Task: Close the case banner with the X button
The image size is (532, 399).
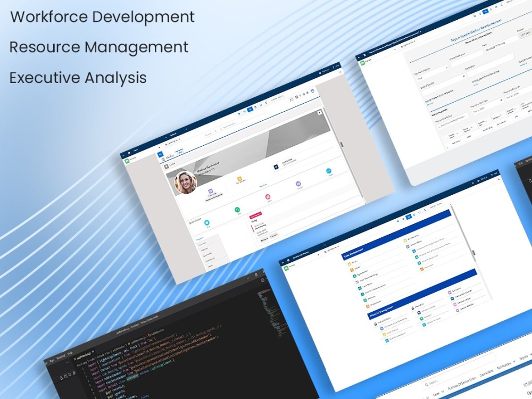Action: (319, 113)
